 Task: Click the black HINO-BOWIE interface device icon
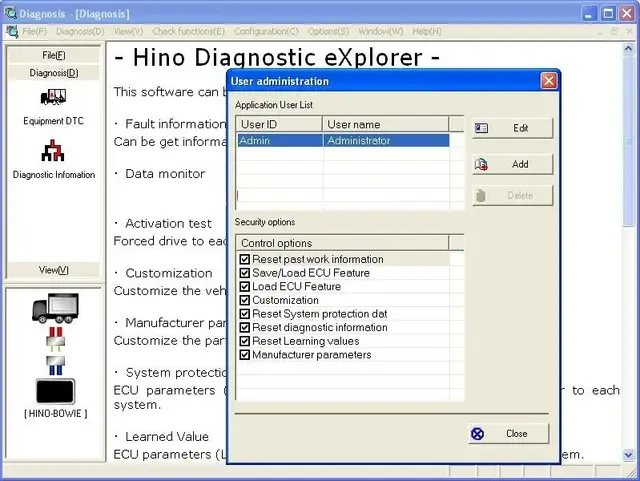click(56, 391)
